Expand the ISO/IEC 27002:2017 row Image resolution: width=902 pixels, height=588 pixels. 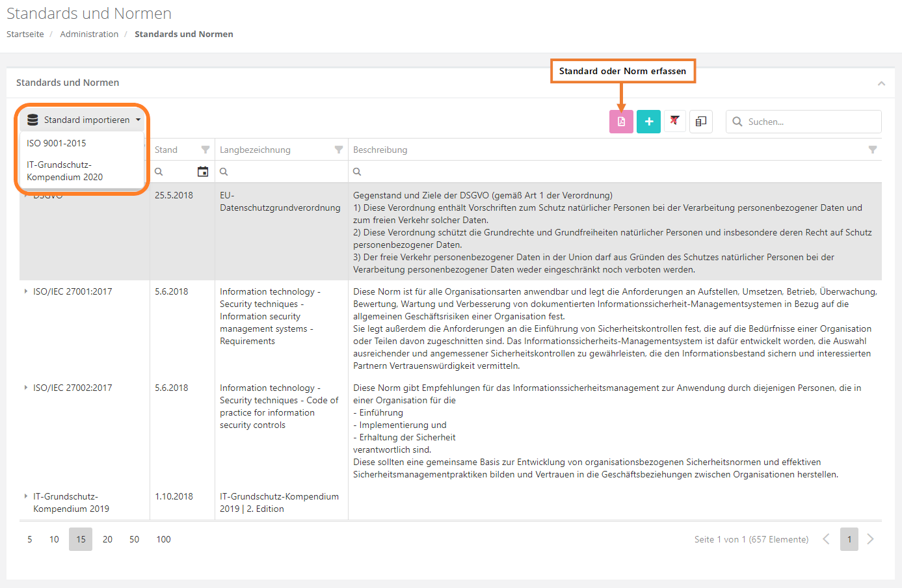(x=26, y=388)
